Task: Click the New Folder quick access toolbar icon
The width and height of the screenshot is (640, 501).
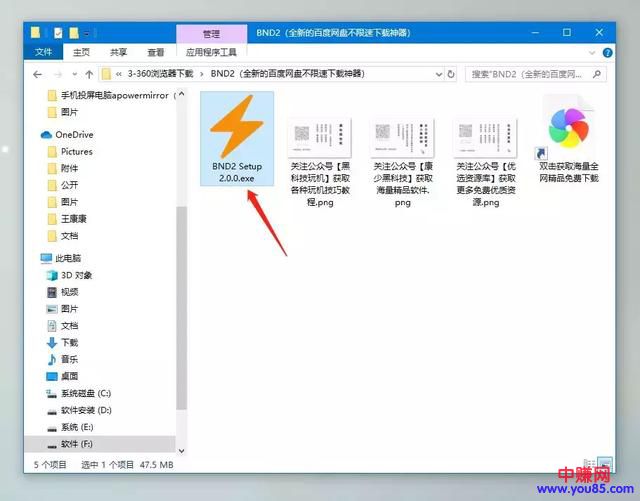Action: coord(74,33)
